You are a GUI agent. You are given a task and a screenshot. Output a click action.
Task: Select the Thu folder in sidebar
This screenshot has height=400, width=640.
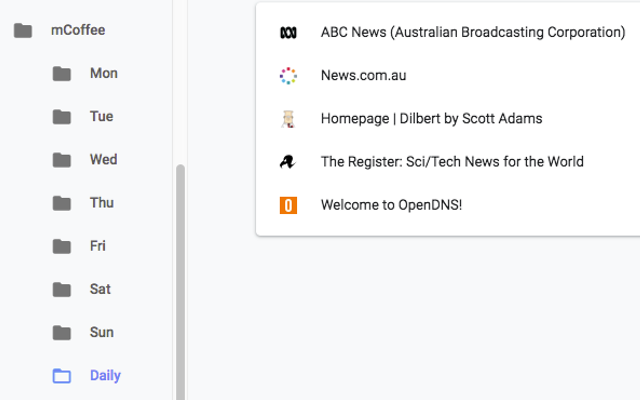click(101, 202)
